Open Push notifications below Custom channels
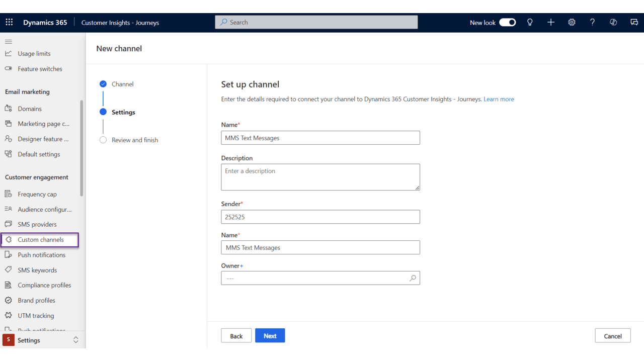Viewport: 644px width, 362px height. pos(41,255)
